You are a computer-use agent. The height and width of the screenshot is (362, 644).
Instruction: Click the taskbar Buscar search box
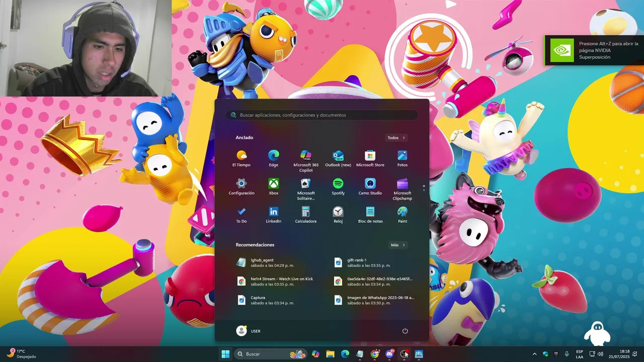coord(271,354)
